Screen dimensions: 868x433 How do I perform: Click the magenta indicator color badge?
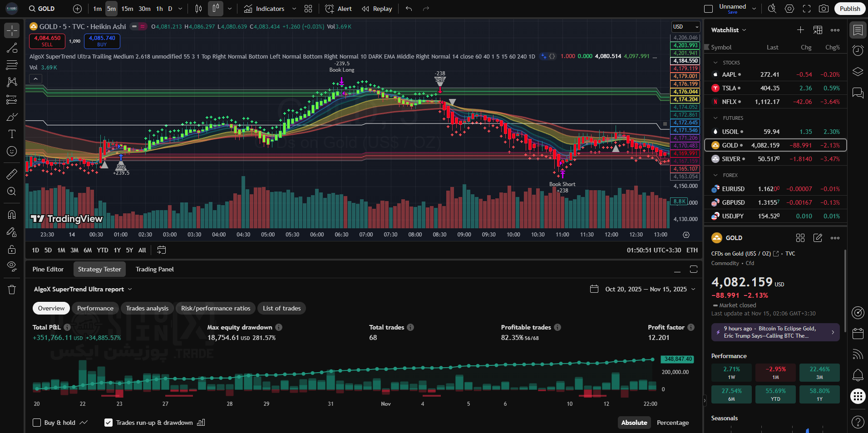pos(143,26)
